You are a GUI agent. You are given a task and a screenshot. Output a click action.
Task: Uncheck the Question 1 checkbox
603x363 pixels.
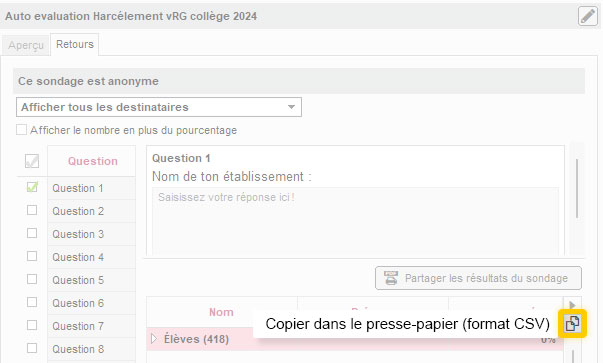pyautogui.click(x=32, y=187)
